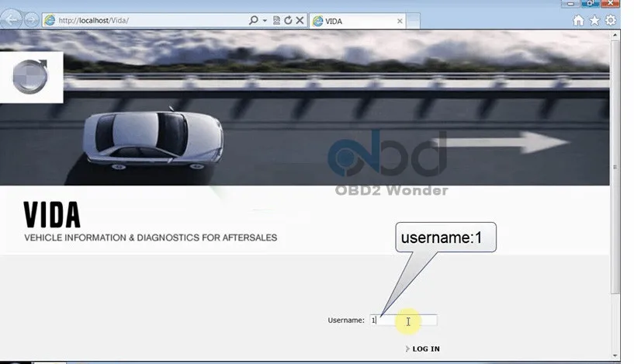Open Favorites with the star icon

coord(594,20)
